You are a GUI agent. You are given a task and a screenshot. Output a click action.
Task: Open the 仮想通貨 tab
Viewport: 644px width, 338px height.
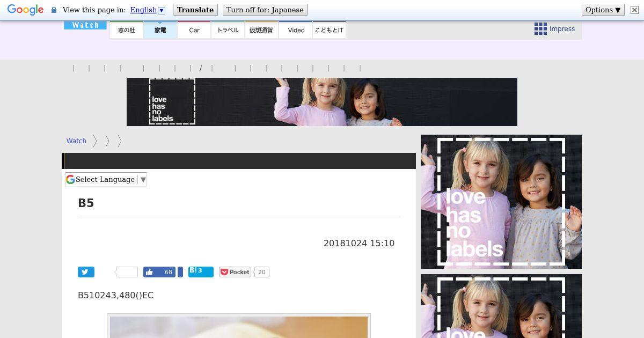(x=261, y=30)
